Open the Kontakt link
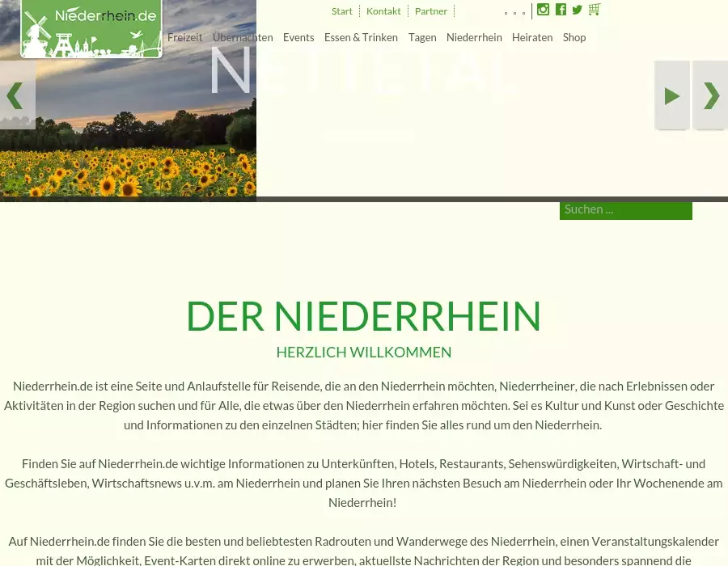728x566 pixels. [383, 11]
